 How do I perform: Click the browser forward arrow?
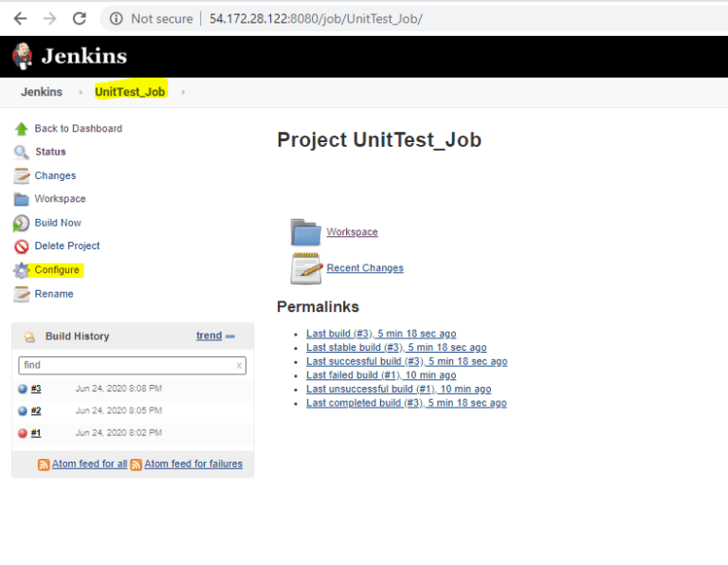pyautogui.click(x=49, y=19)
